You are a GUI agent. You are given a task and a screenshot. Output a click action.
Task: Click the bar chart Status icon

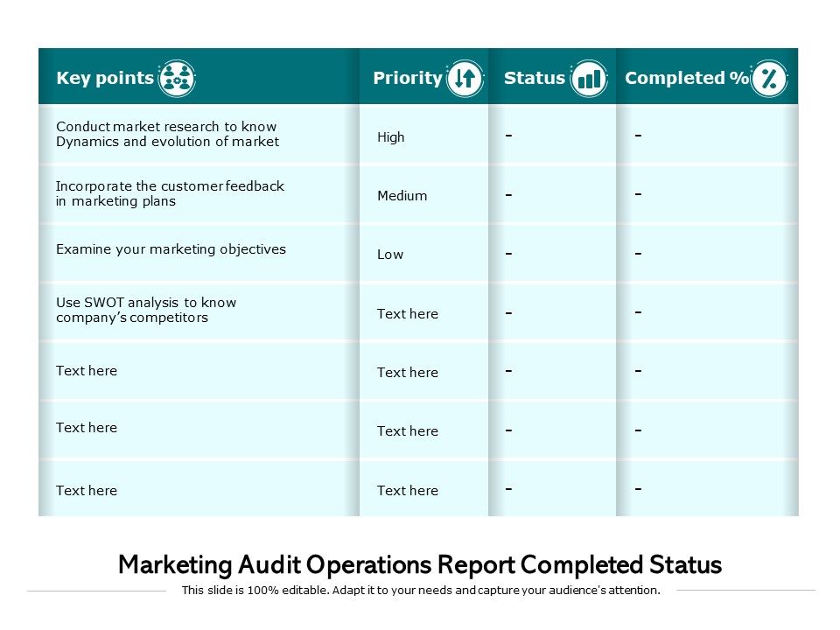[x=589, y=78]
